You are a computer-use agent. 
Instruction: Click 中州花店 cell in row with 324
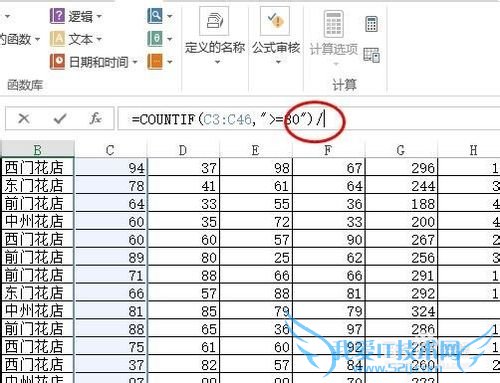(38, 311)
